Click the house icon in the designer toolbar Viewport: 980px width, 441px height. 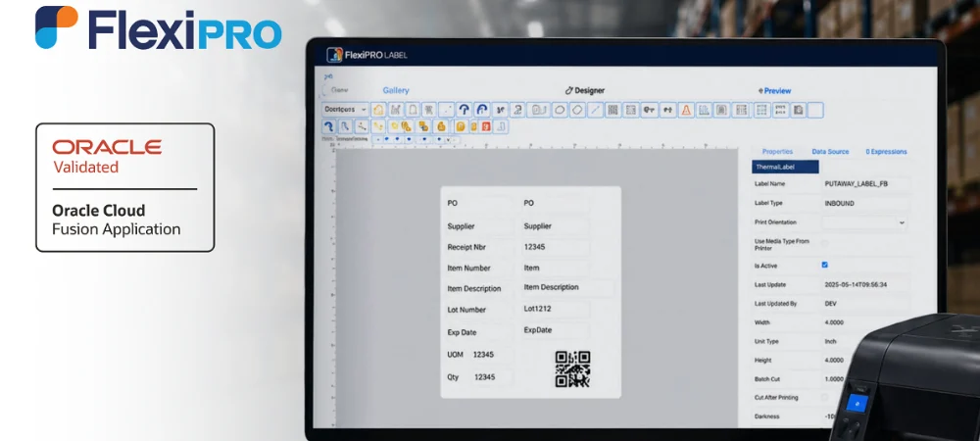[x=378, y=110]
